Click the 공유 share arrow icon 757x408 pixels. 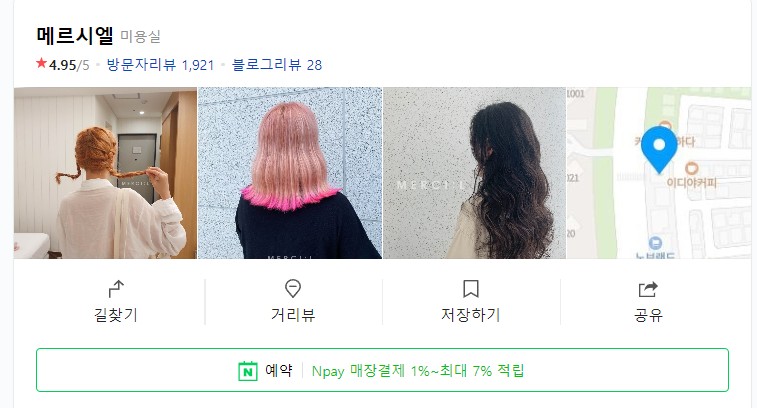(648, 289)
